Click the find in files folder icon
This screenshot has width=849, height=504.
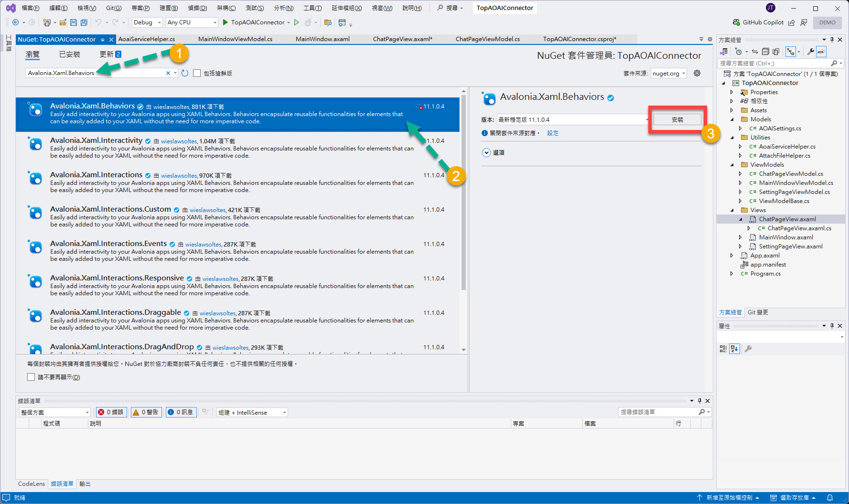pyautogui.click(x=328, y=22)
